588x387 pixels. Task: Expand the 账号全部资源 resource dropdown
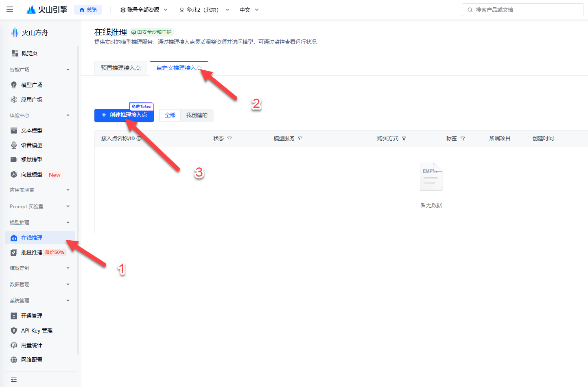click(x=143, y=9)
